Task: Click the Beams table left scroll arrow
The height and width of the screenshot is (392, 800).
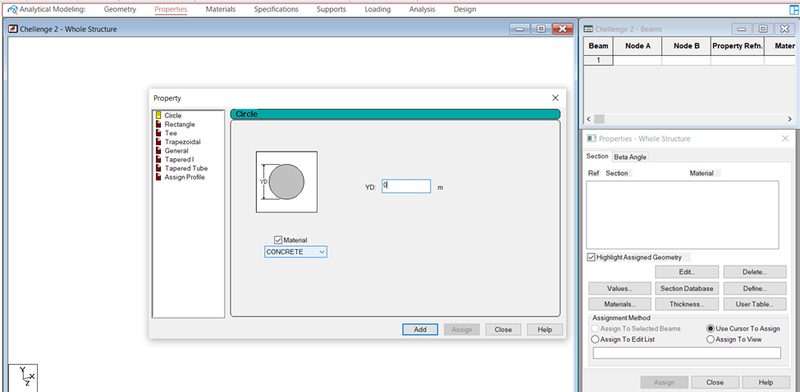Action: 589,119
